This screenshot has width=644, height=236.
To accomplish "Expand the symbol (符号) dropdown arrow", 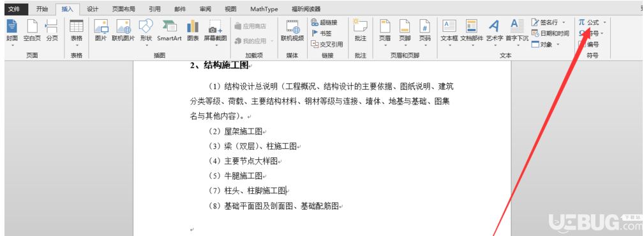I will [x=602, y=33].
